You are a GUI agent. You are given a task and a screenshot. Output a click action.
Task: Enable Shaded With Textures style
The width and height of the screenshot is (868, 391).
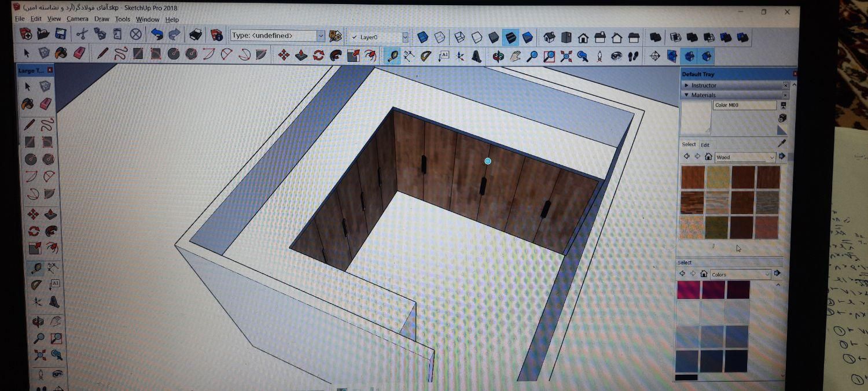[x=510, y=38]
